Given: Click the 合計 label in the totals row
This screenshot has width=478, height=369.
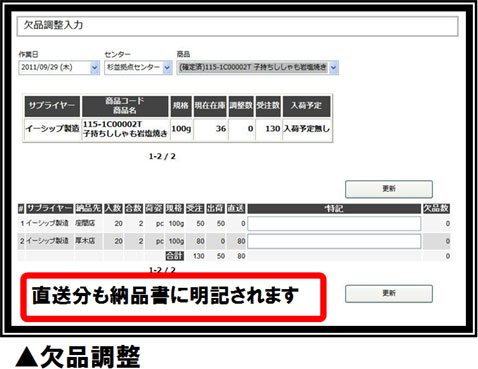Looking at the screenshot, I should (175, 256).
